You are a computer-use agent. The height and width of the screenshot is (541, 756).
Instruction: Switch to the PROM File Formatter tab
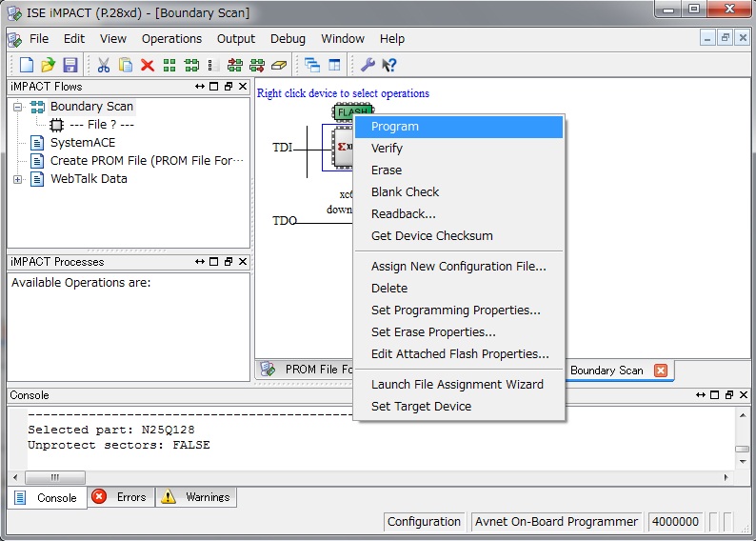pos(306,370)
